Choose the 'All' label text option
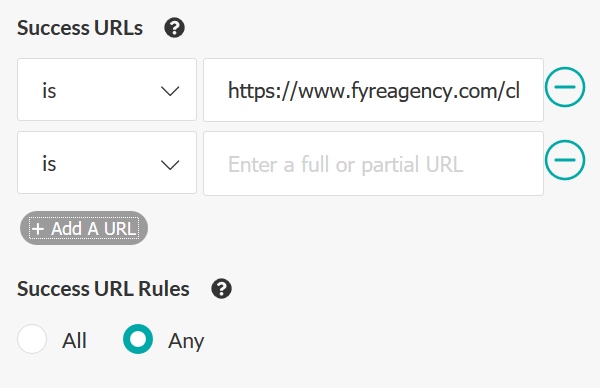This screenshot has height=388, width=600. [74, 341]
